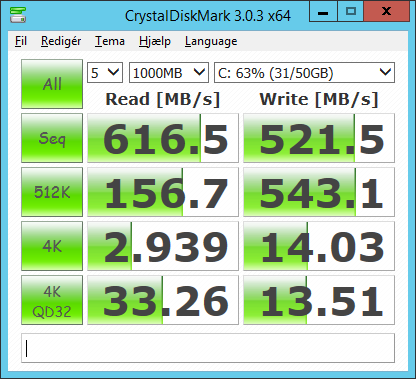Minimize the CrystalDiskMark window
The height and width of the screenshot is (379, 416).
(323, 12)
